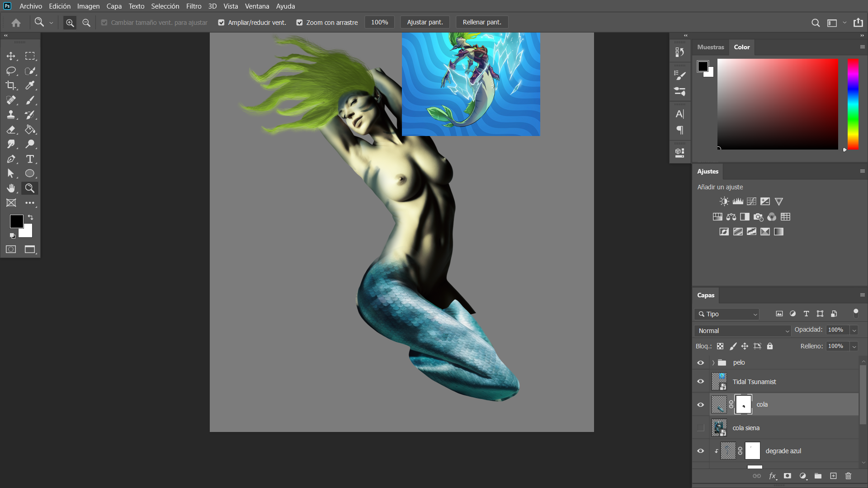Select the Crop tool

[x=11, y=85]
